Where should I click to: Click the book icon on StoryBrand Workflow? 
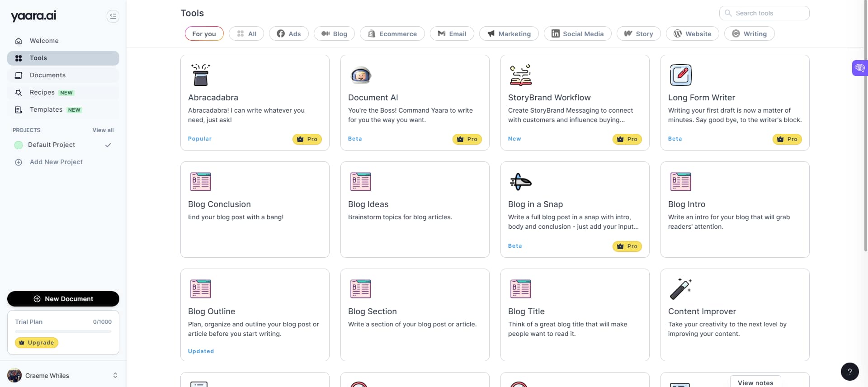pyautogui.click(x=521, y=75)
